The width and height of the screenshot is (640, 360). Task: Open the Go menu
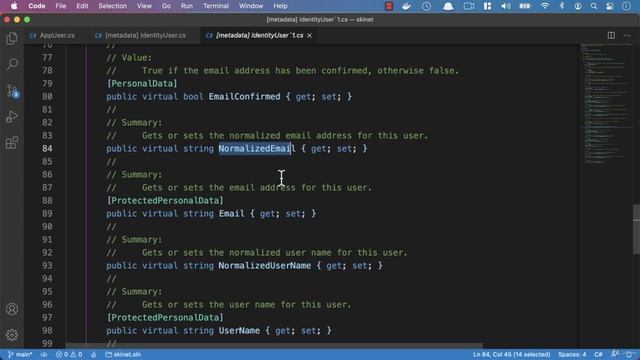coord(166,6)
